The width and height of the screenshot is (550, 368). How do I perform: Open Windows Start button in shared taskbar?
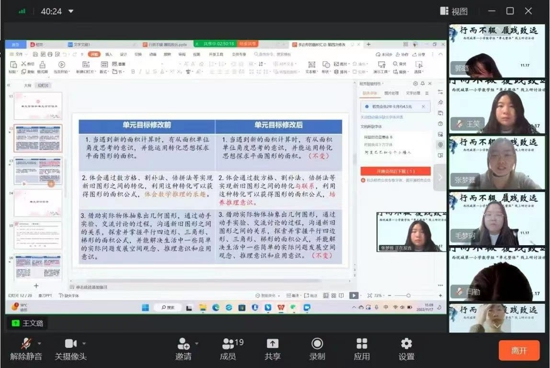coord(145,308)
